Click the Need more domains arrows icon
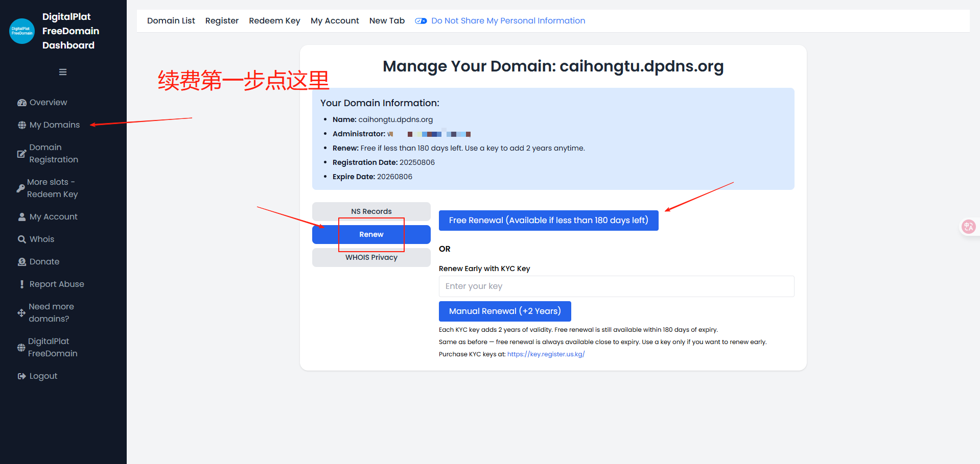The height and width of the screenshot is (464, 980). click(21, 313)
